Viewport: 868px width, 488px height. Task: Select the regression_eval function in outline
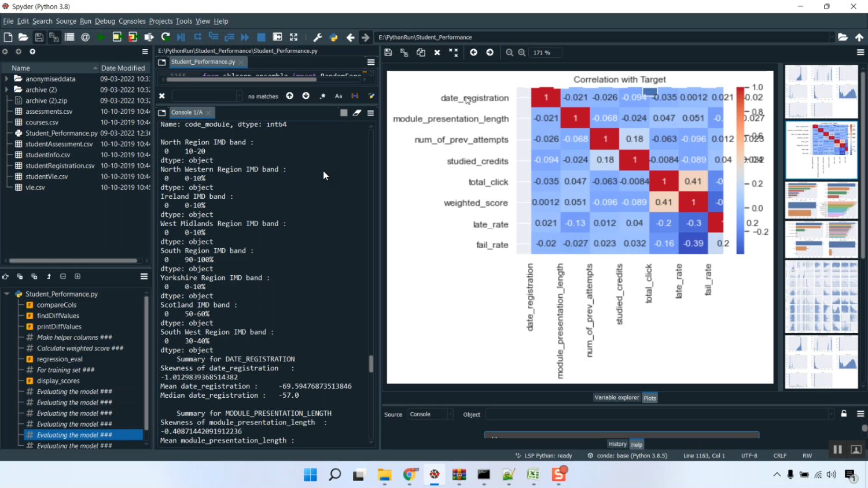[59, 359]
